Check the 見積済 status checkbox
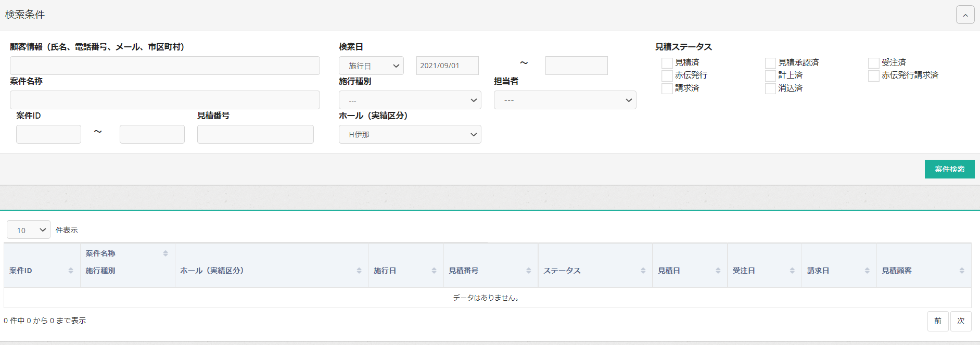 (x=667, y=63)
